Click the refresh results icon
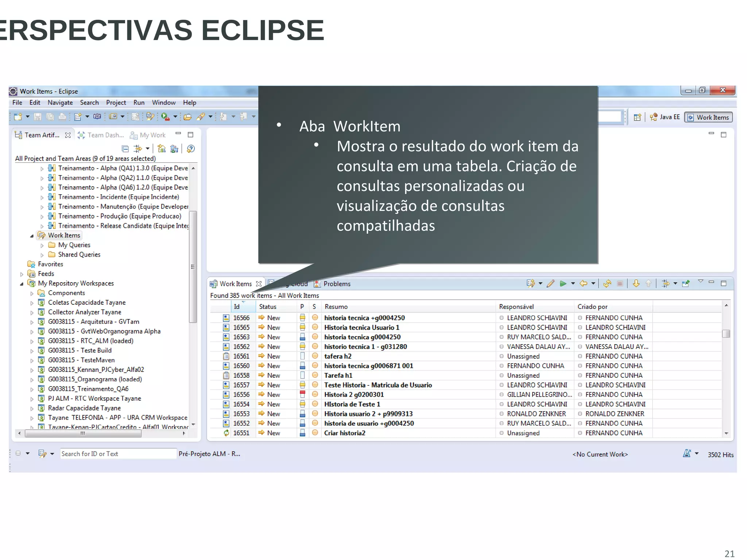The height and width of the screenshot is (560, 747). point(607,284)
